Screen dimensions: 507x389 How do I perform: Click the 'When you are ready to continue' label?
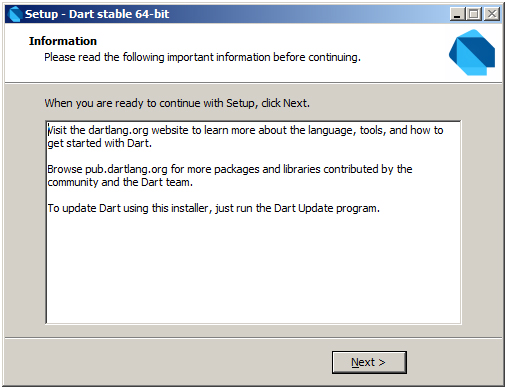click(x=177, y=103)
